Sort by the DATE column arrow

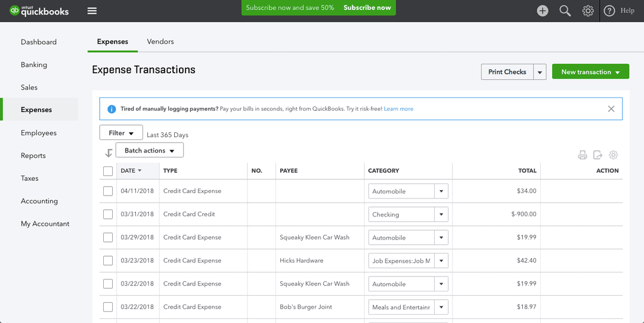[x=140, y=170]
